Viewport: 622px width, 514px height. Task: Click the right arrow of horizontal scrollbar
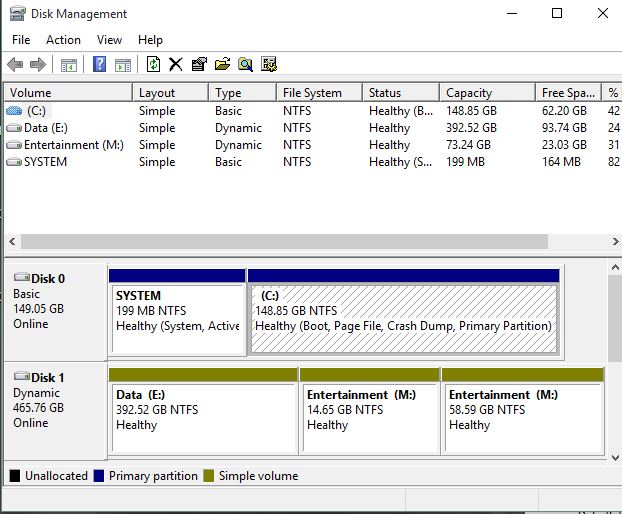615,241
